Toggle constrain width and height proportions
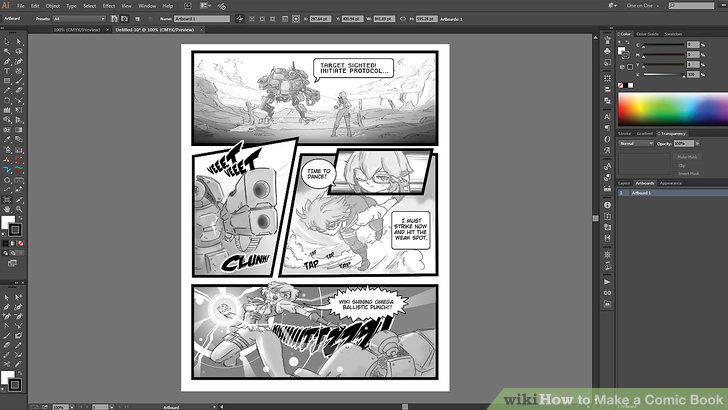Screen dimensions: 728x410 point(403,19)
